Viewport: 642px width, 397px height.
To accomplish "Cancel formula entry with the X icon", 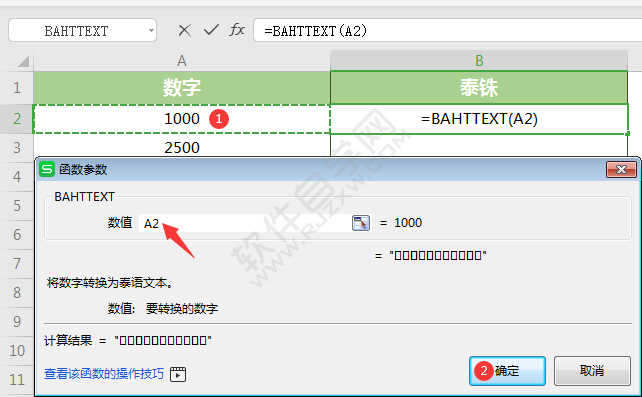I will point(185,30).
